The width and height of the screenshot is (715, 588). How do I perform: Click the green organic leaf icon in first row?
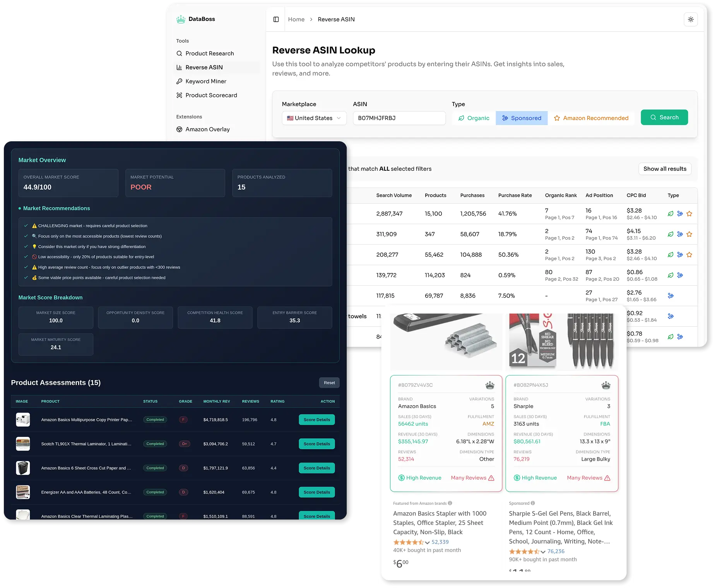click(671, 213)
